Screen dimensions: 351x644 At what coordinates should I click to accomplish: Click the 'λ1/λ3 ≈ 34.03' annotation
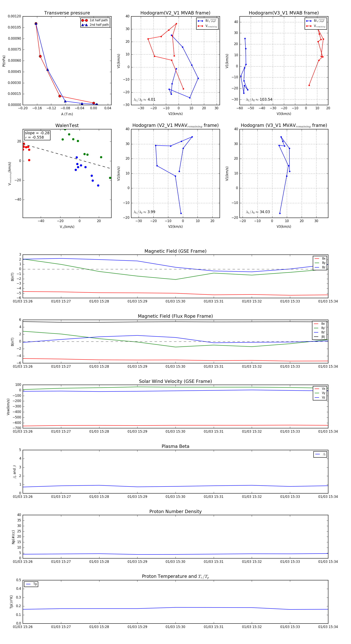click(x=258, y=212)
